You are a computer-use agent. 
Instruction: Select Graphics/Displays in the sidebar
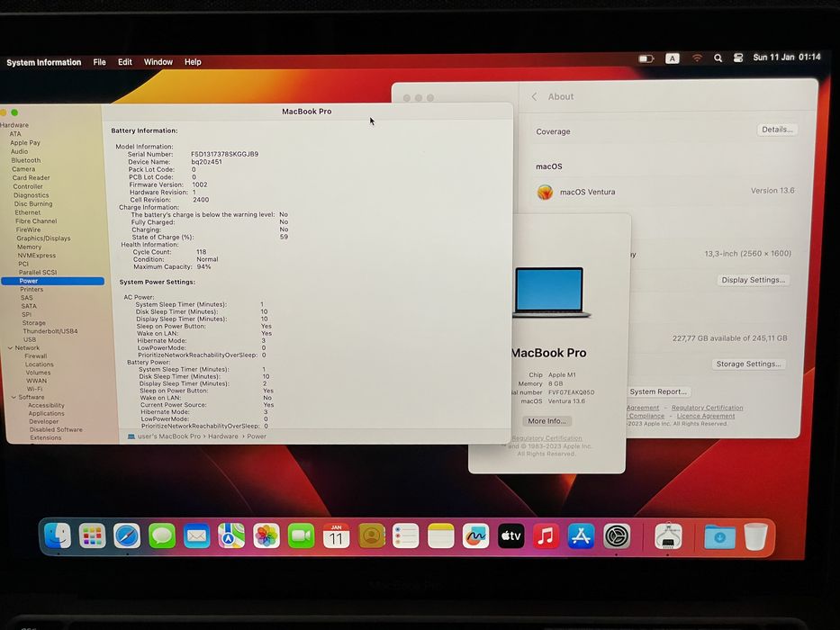point(43,238)
